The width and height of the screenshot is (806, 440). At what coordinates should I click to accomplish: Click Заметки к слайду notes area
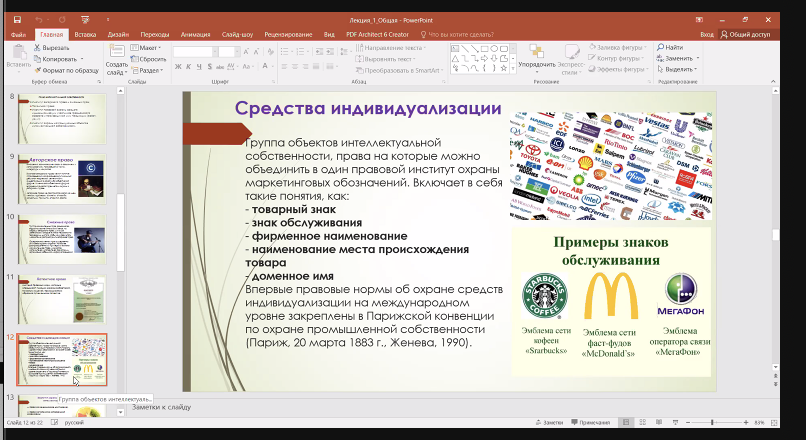[161, 407]
